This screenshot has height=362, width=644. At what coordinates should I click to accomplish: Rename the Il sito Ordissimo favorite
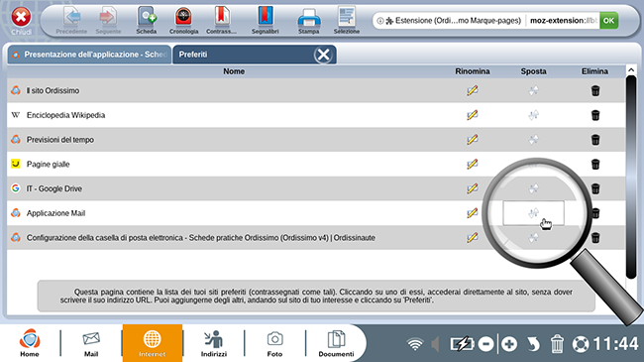click(473, 90)
